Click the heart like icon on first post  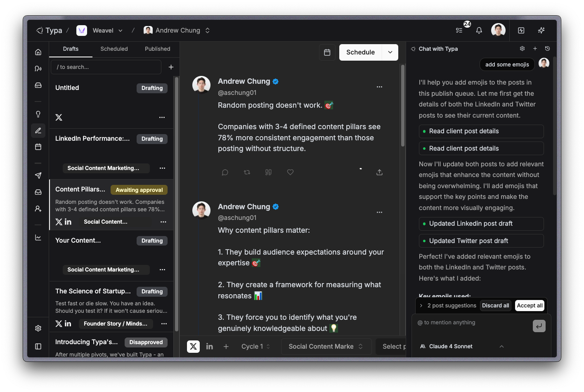[x=290, y=172]
